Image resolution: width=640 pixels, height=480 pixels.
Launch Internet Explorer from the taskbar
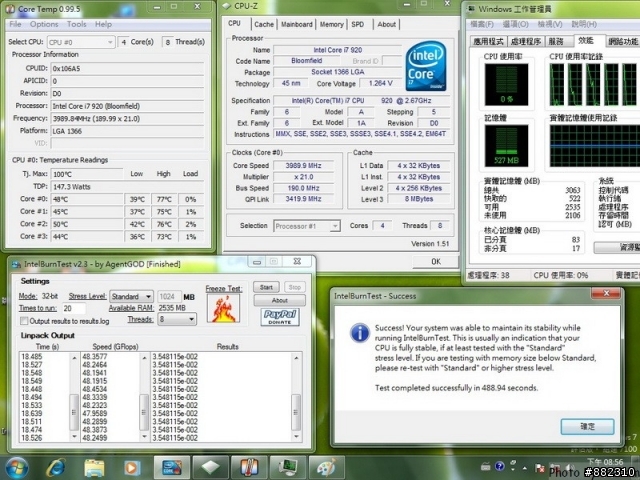[56, 468]
